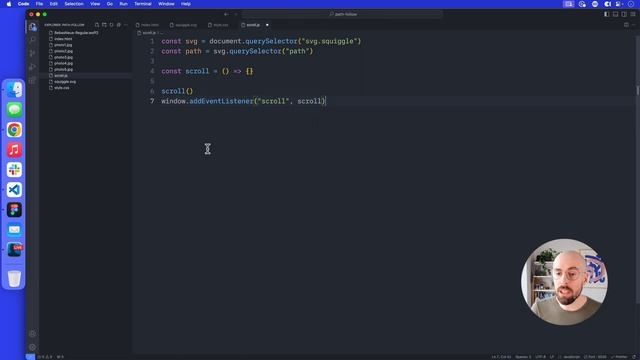
Task: Open the Explorer header more actions ellipsis
Action: (126, 25)
